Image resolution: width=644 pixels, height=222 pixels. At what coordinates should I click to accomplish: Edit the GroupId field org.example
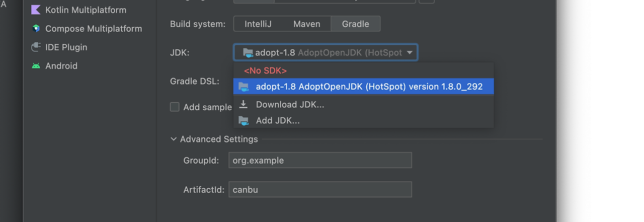(x=320, y=161)
